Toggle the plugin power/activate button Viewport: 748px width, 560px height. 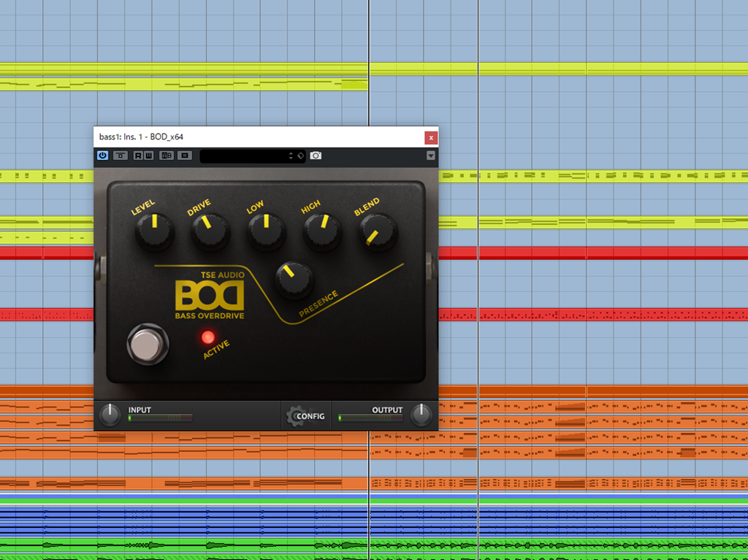pyautogui.click(x=102, y=156)
